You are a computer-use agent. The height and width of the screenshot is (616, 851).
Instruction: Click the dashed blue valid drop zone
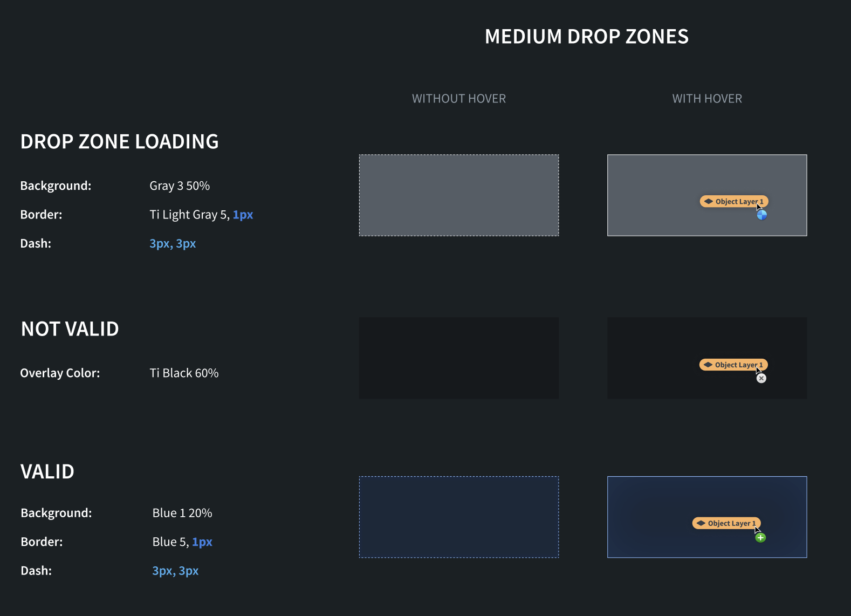point(459,517)
